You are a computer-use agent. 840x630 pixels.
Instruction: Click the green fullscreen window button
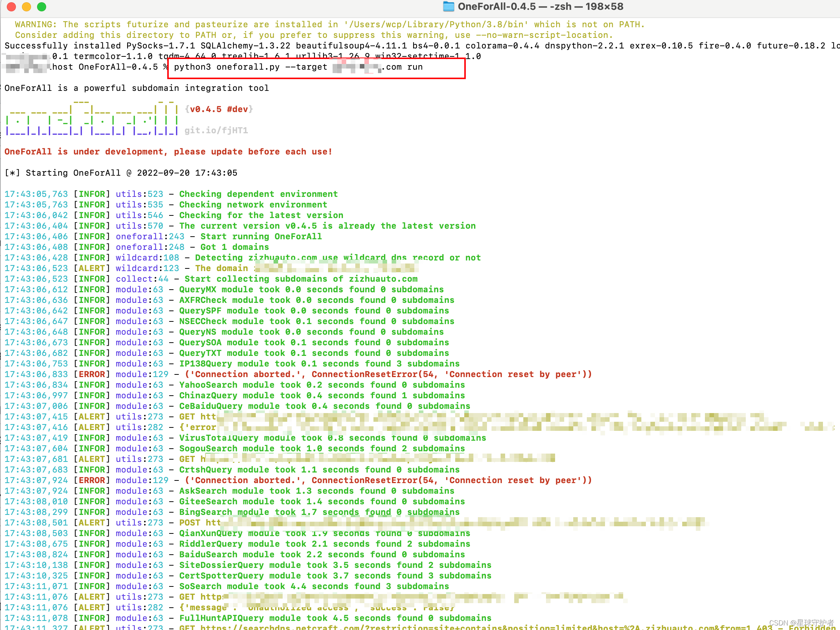click(42, 6)
